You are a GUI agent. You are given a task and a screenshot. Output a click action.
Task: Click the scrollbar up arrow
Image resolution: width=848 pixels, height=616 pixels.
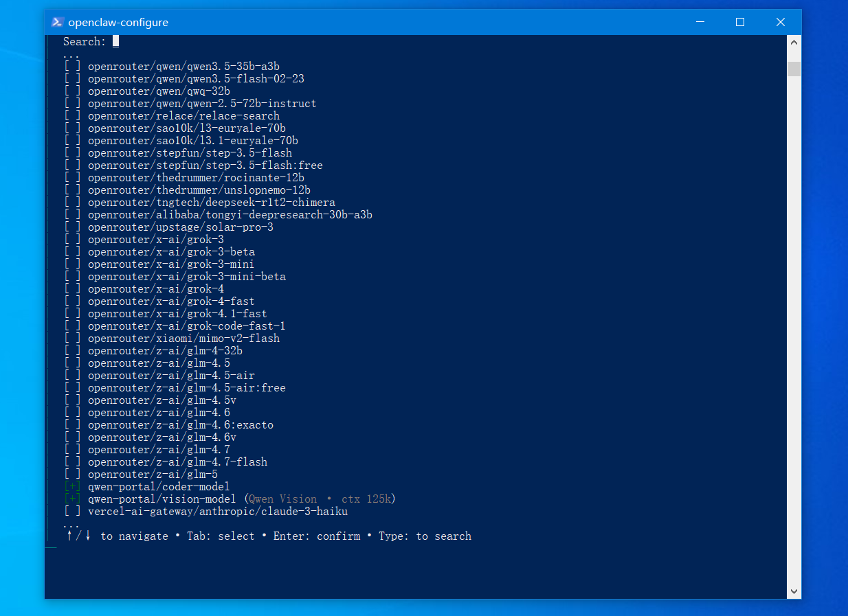(x=794, y=42)
